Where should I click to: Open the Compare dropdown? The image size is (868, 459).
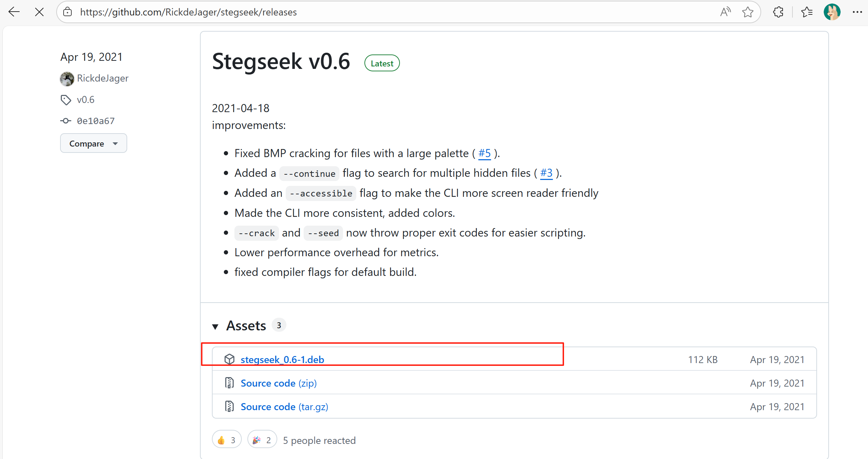(x=93, y=143)
